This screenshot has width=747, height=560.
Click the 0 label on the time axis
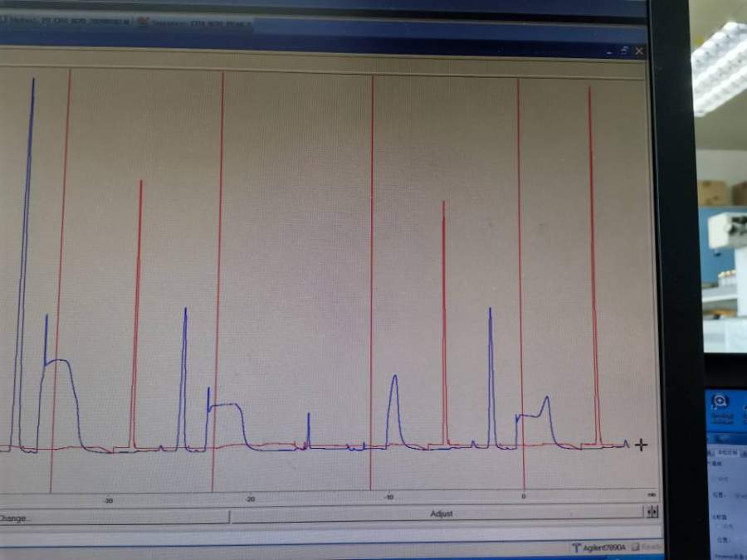click(x=524, y=496)
